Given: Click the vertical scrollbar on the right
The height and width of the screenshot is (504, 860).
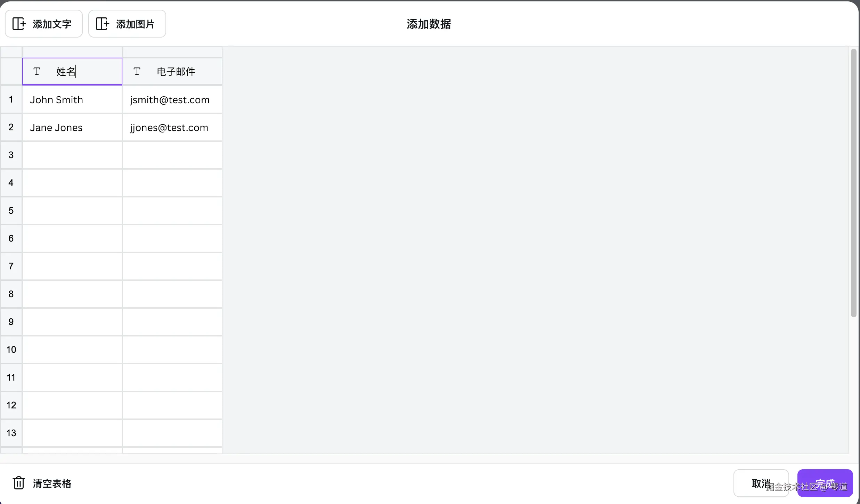Looking at the screenshot, I should (x=853, y=182).
